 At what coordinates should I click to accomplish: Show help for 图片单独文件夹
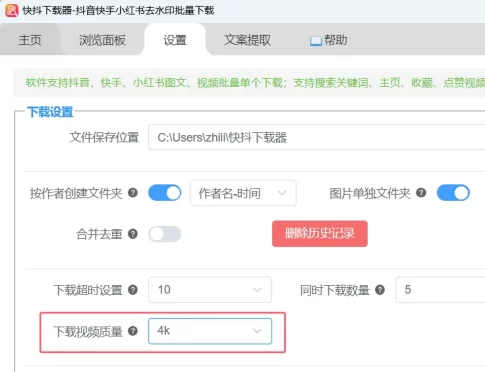[421, 193]
